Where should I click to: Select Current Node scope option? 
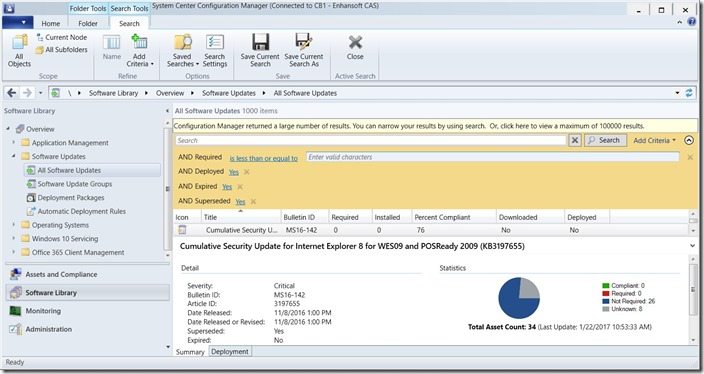[x=62, y=37]
